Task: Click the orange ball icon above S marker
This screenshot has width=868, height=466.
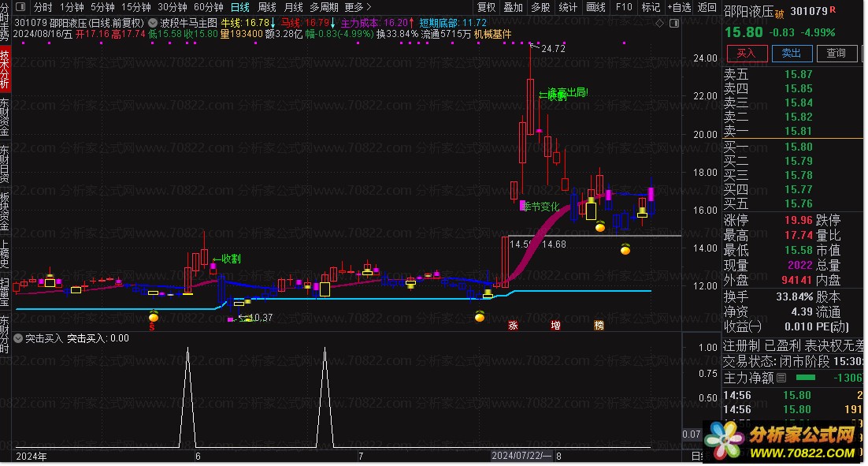Action: [x=154, y=317]
